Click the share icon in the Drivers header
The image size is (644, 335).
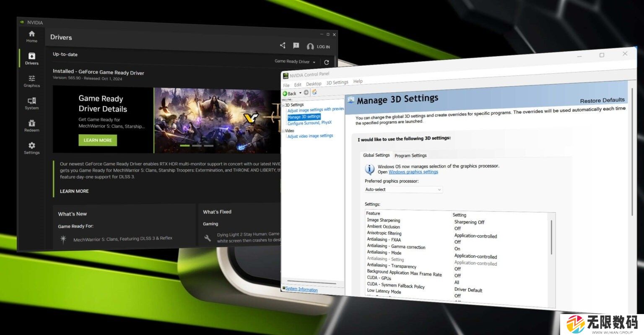[x=282, y=45]
